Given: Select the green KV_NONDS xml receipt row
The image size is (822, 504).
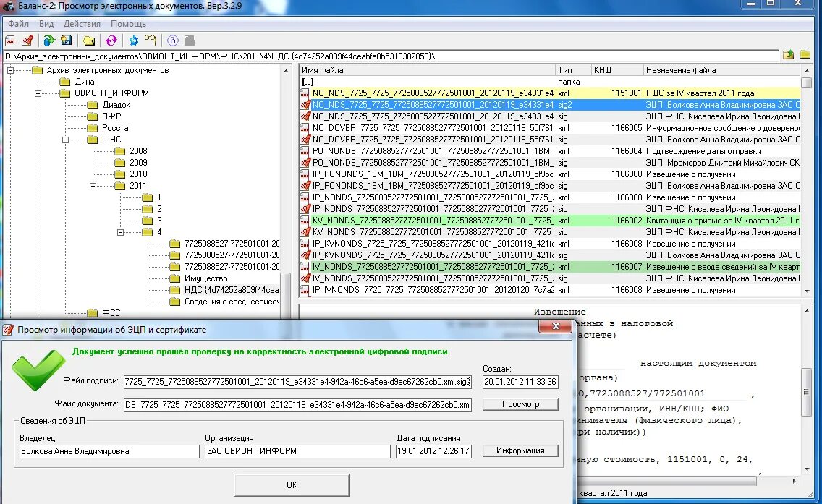Looking at the screenshot, I should [550, 221].
